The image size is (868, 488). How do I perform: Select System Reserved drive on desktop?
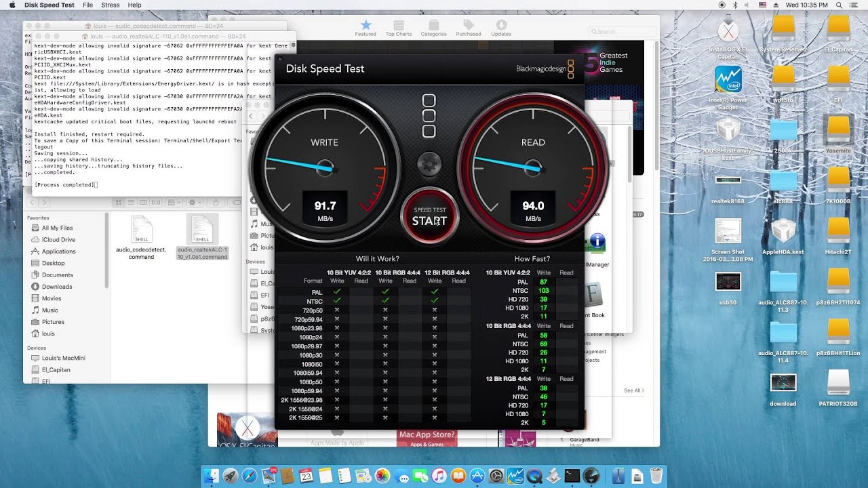pyautogui.click(x=783, y=34)
